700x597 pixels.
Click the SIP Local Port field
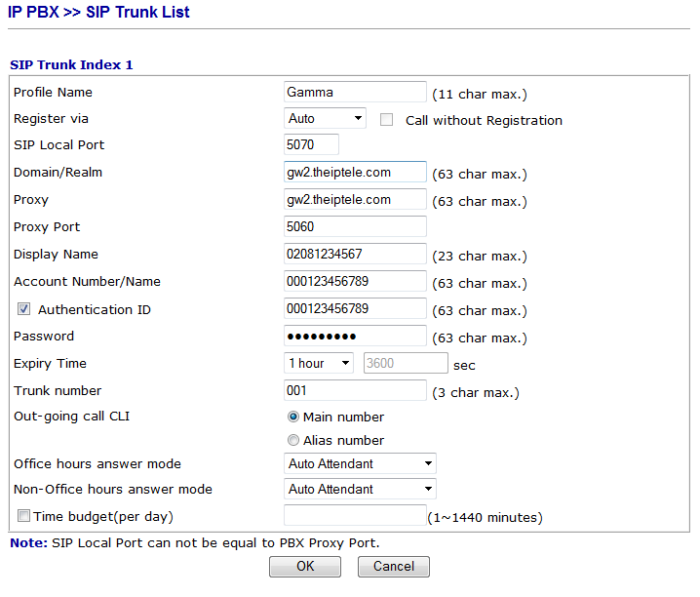pos(311,144)
